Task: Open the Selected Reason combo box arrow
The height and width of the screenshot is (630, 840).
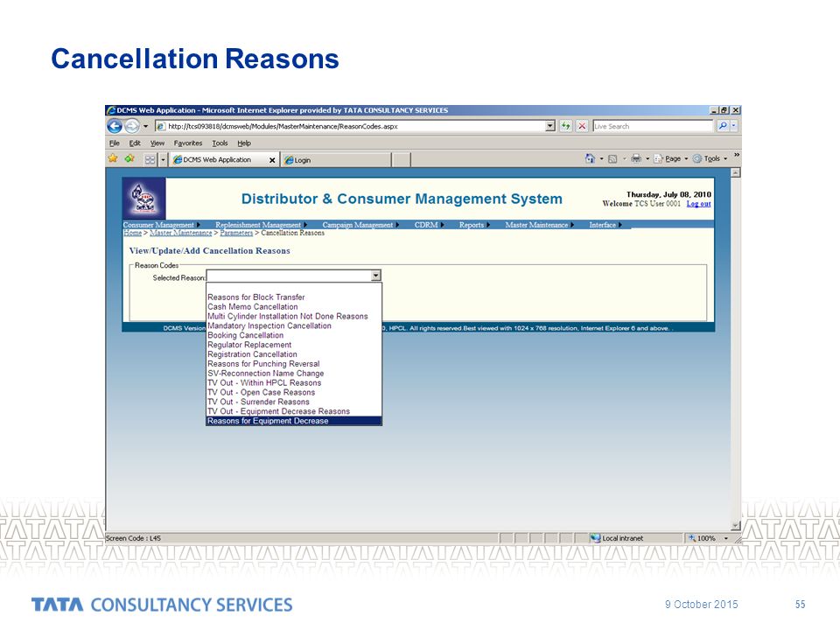Action: (x=376, y=276)
